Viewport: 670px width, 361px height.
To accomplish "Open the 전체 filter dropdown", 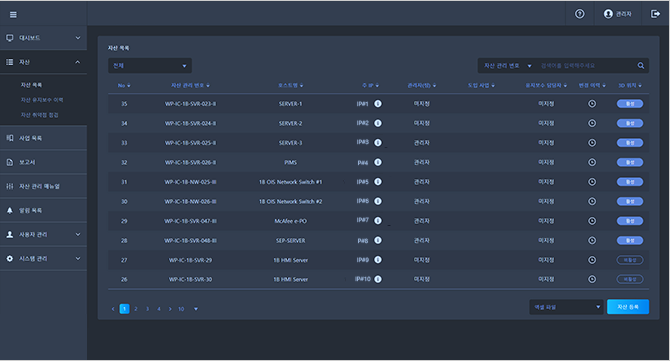I will click(150, 66).
